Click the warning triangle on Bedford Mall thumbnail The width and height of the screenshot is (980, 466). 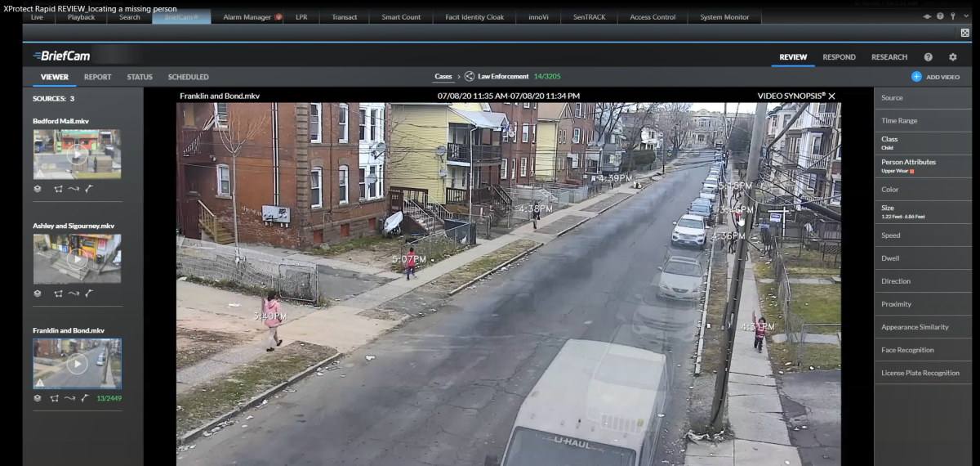click(x=39, y=173)
